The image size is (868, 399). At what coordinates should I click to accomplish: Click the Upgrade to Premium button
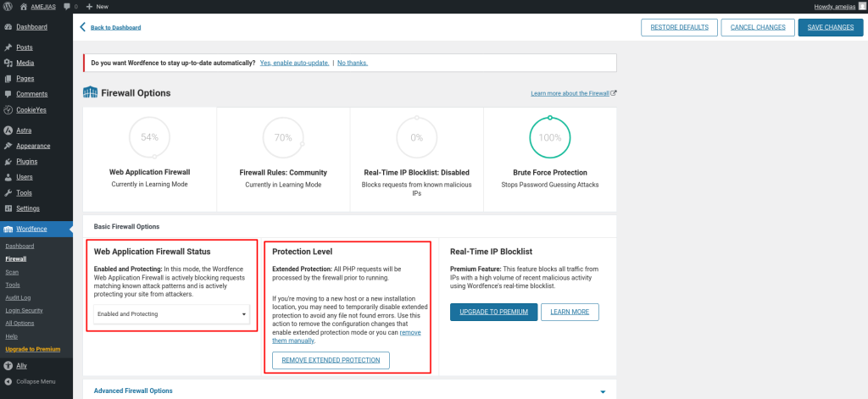pyautogui.click(x=492, y=312)
